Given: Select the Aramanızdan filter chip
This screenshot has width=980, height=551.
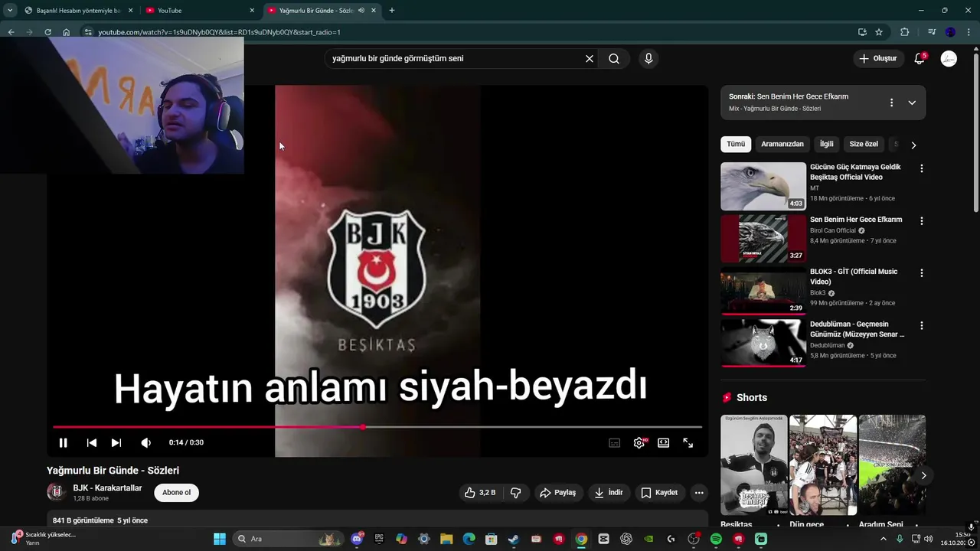Looking at the screenshot, I should point(782,144).
